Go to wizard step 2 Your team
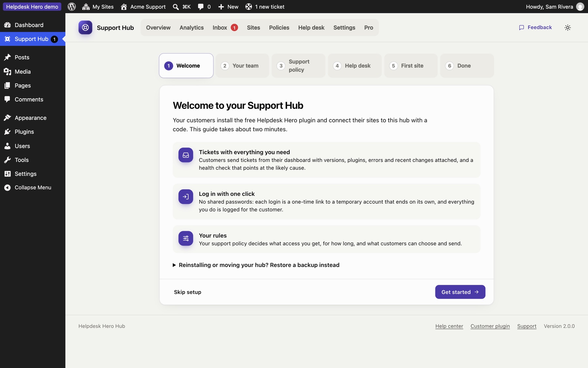Viewport: 588px width, 368px height. (x=242, y=66)
